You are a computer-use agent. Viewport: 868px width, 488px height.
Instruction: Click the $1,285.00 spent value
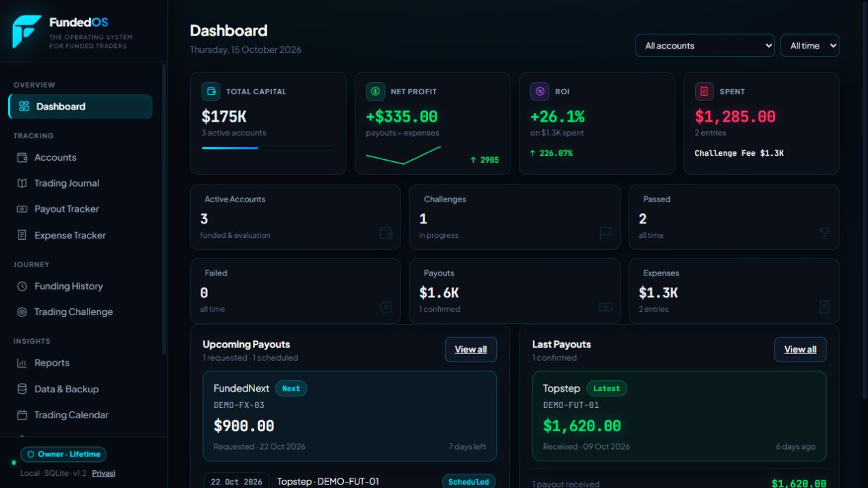tap(735, 117)
